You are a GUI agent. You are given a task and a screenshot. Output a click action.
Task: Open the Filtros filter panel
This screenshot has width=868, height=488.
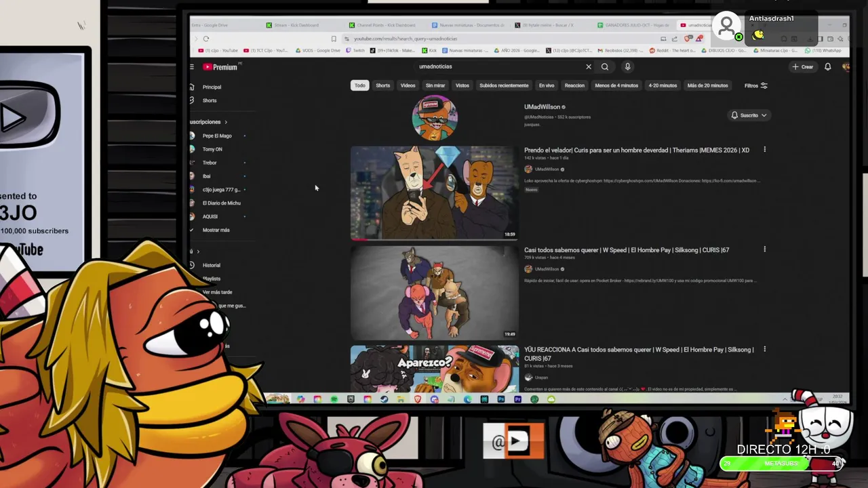pyautogui.click(x=755, y=85)
